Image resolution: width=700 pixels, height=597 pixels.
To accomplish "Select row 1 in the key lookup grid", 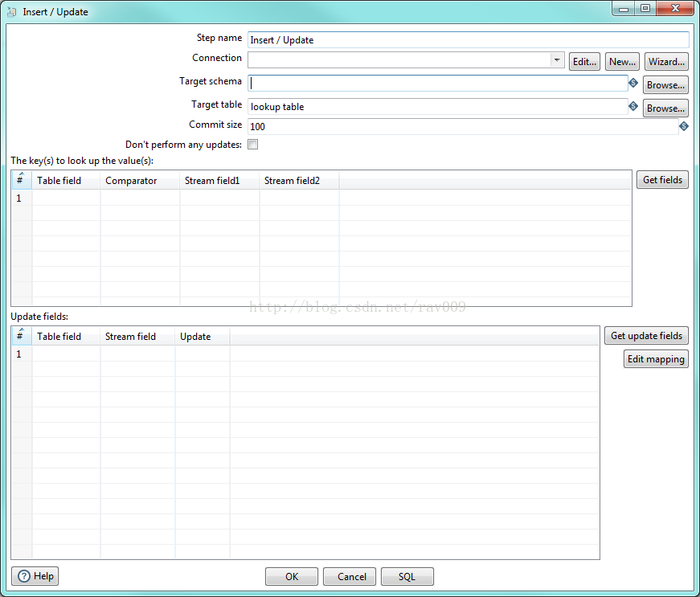I will pos(321,198).
